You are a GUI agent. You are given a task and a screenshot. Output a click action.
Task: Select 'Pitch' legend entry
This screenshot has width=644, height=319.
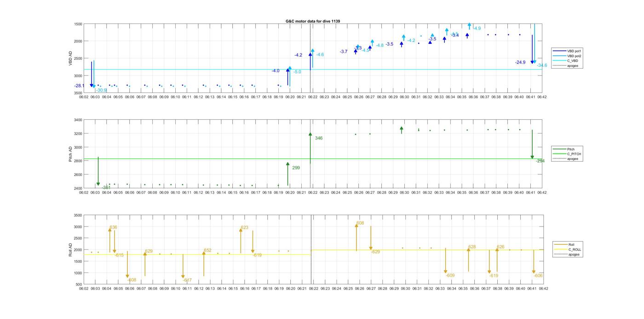571,149
